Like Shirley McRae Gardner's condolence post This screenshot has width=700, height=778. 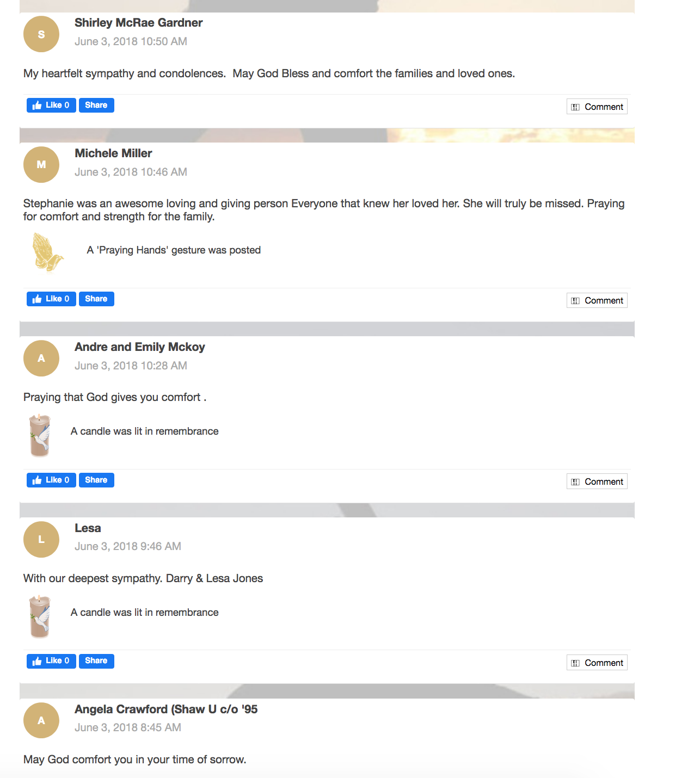(51, 105)
